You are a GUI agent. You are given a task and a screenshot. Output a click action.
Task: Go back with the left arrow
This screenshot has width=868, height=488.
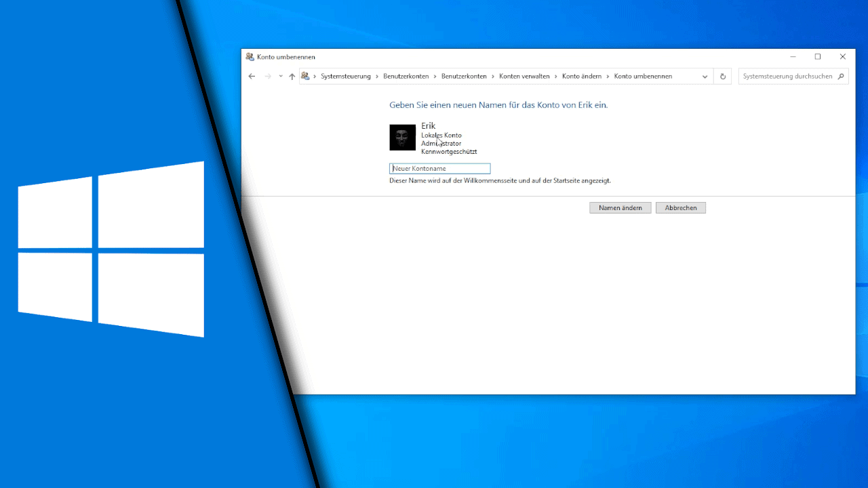pos(252,77)
